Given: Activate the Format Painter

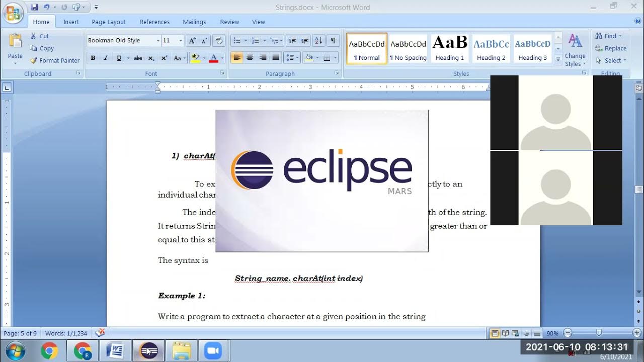Looking at the screenshot, I should point(55,60).
